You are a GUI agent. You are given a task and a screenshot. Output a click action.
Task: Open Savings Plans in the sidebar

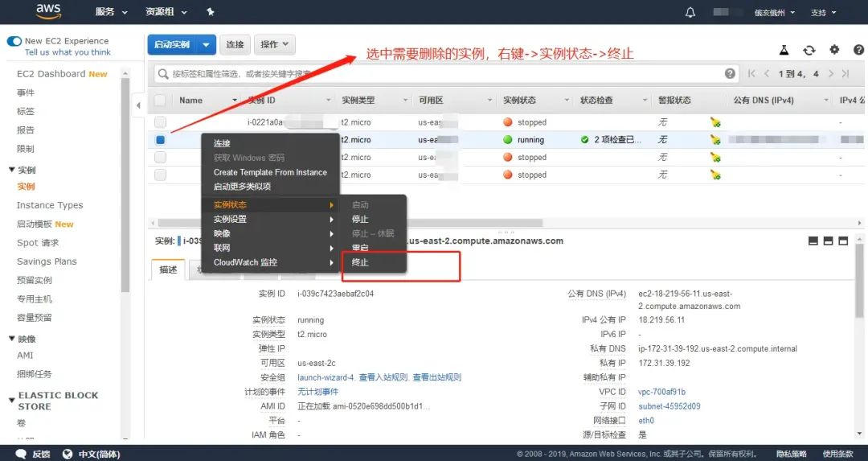[x=47, y=261]
